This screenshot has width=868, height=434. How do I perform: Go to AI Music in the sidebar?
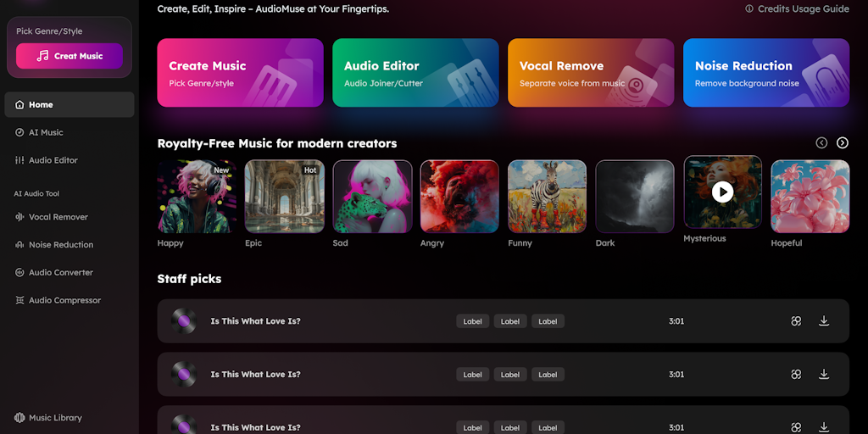pyautogui.click(x=39, y=132)
